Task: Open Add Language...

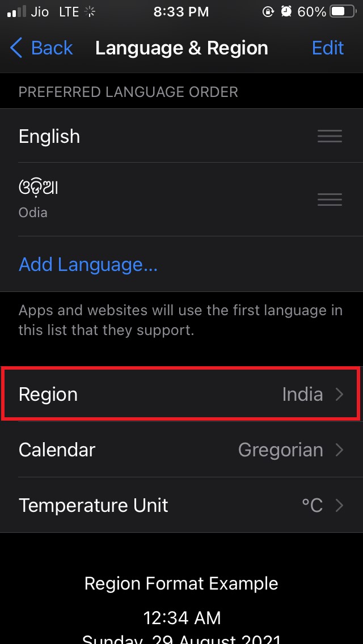Action: 88,264
